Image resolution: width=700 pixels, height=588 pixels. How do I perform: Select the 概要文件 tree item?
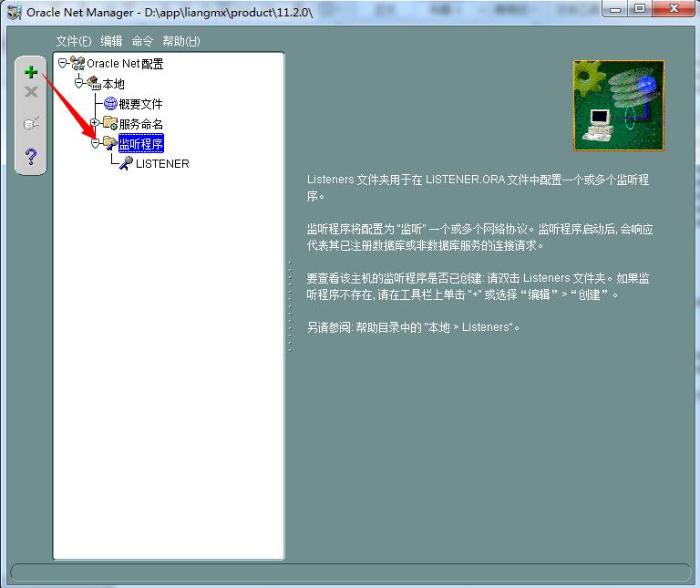pyautogui.click(x=140, y=104)
